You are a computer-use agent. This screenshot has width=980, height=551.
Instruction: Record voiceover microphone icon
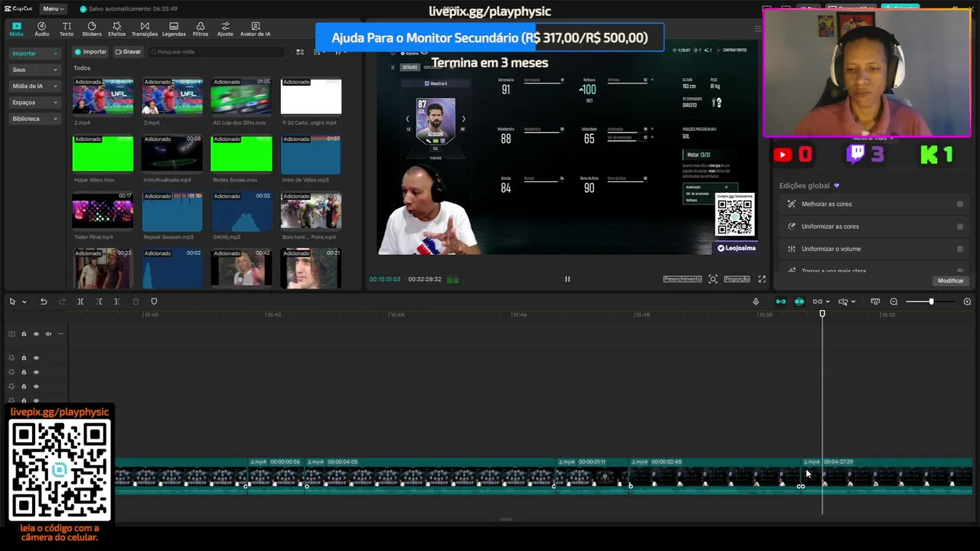(x=756, y=302)
